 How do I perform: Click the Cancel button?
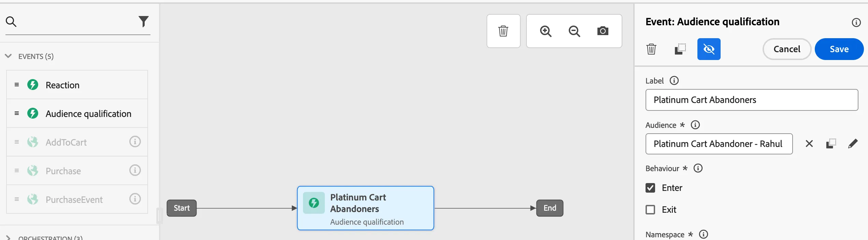[787, 49]
